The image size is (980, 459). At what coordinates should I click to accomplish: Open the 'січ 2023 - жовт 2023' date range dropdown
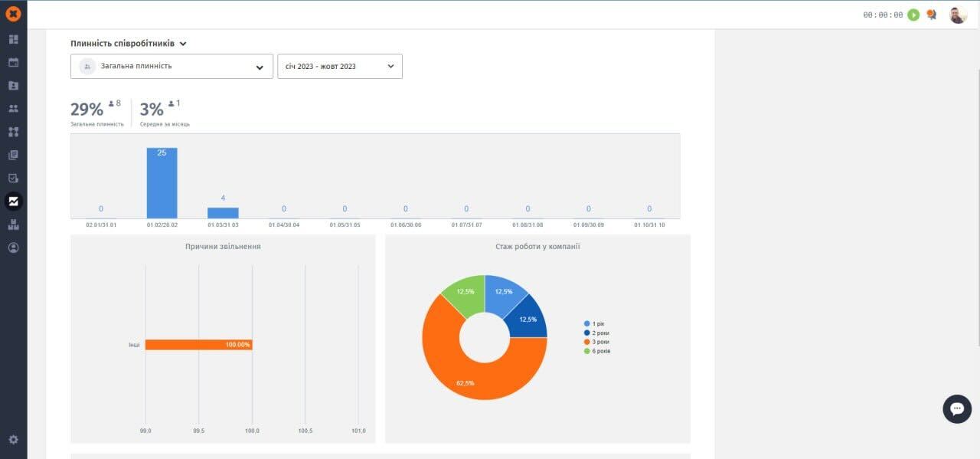pos(339,67)
